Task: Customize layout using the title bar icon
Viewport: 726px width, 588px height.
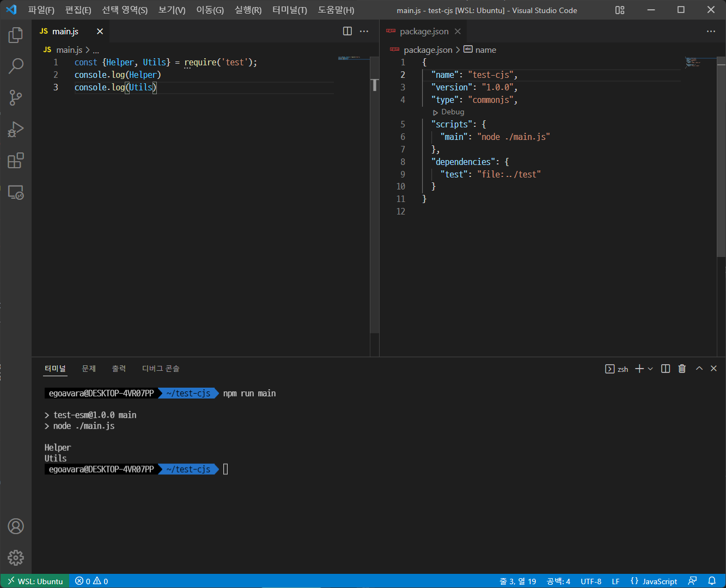Action: [x=620, y=10]
